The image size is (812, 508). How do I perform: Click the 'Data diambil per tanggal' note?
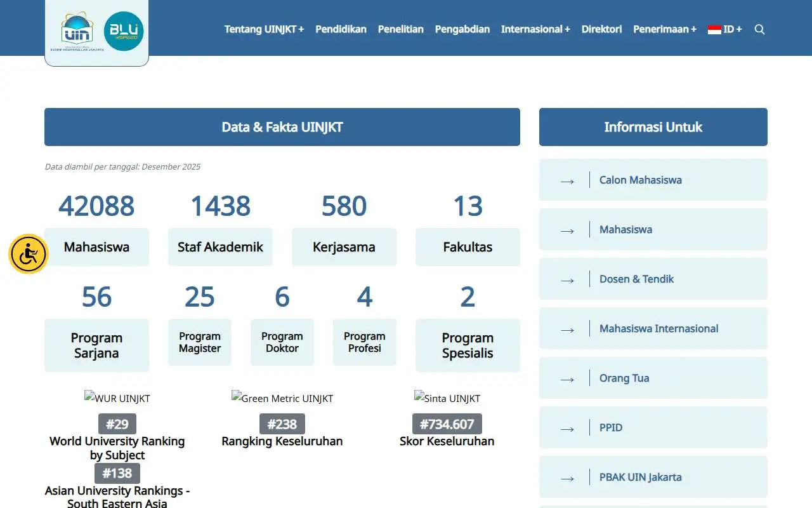[122, 167]
